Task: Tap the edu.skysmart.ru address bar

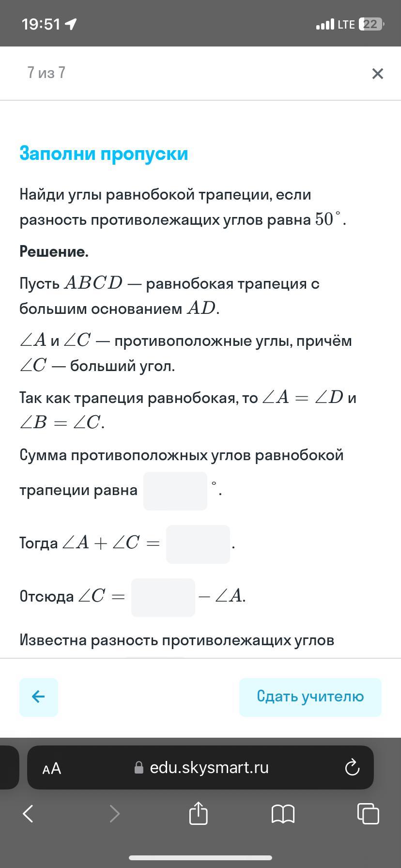Action: [x=208, y=768]
